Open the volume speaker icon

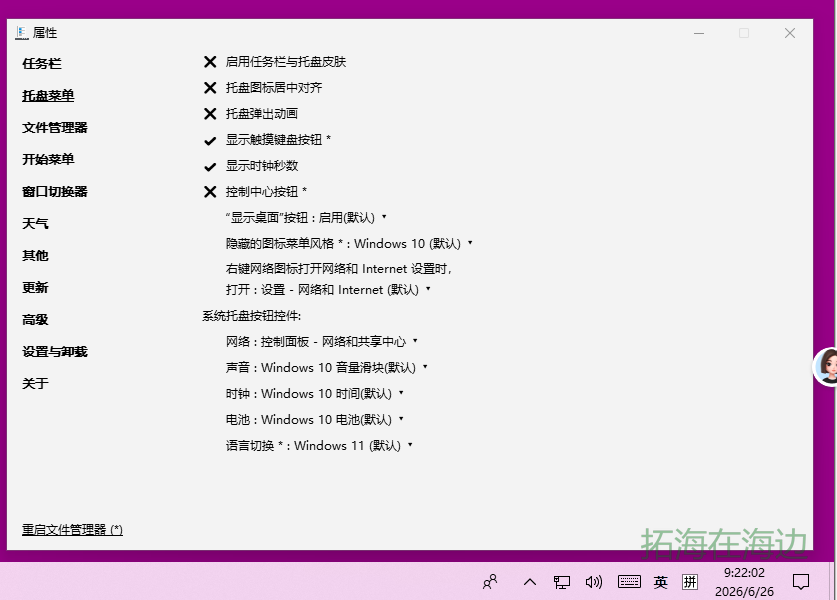(x=594, y=582)
